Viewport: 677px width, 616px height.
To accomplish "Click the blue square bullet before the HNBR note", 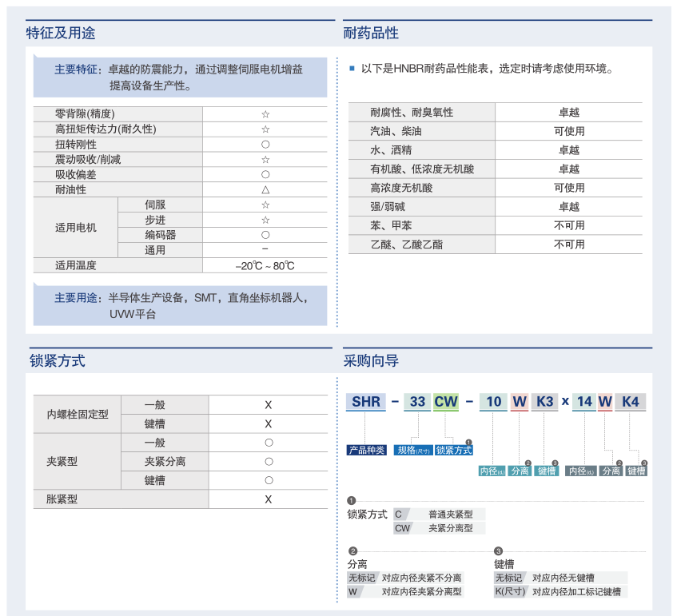I will point(352,69).
